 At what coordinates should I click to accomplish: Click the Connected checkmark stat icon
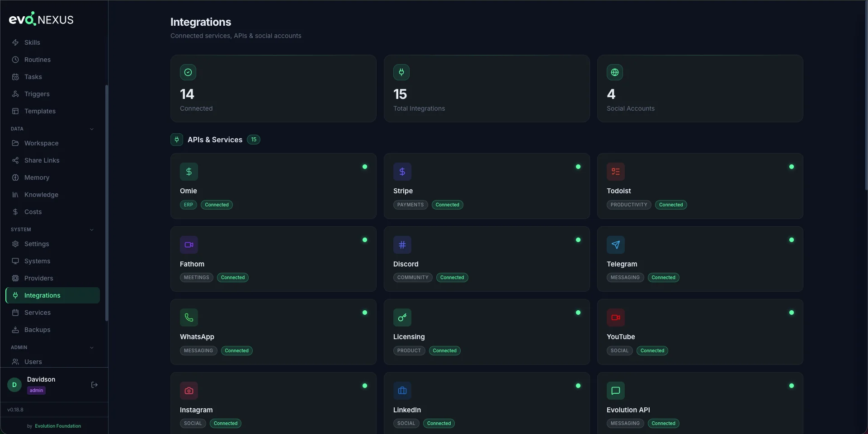pyautogui.click(x=188, y=72)
